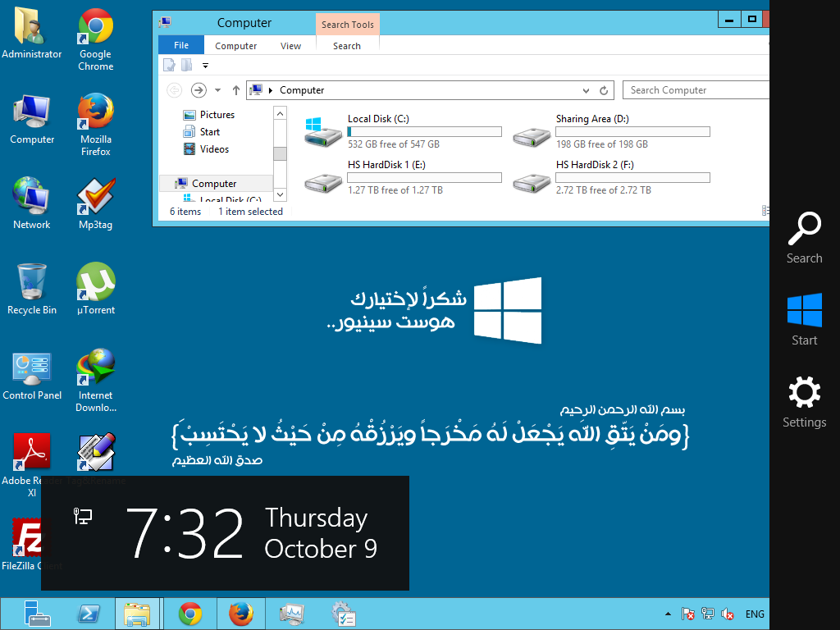
Task: Select the Internet Download Manager shortcut
Action: coord(95,381)
